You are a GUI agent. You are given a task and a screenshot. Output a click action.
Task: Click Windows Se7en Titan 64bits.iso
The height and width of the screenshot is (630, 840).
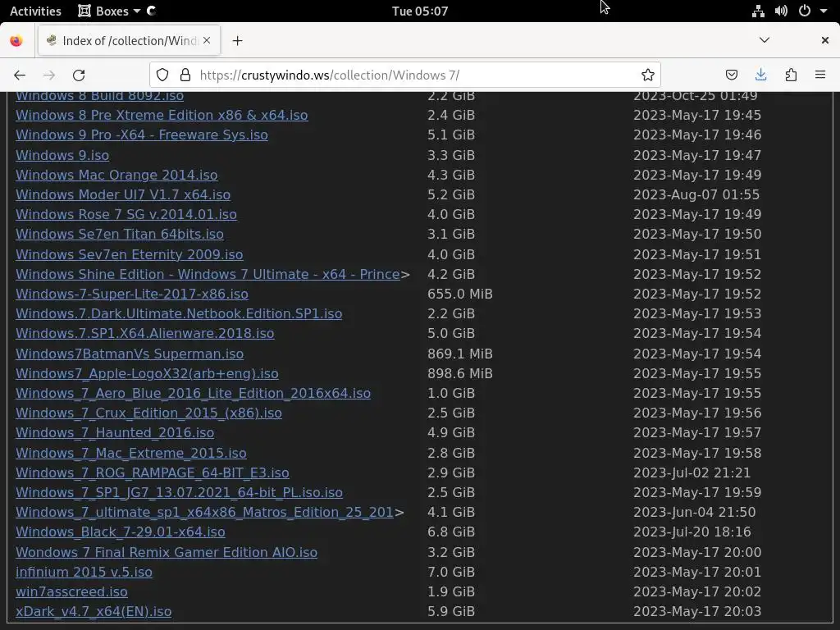(120, 234)
